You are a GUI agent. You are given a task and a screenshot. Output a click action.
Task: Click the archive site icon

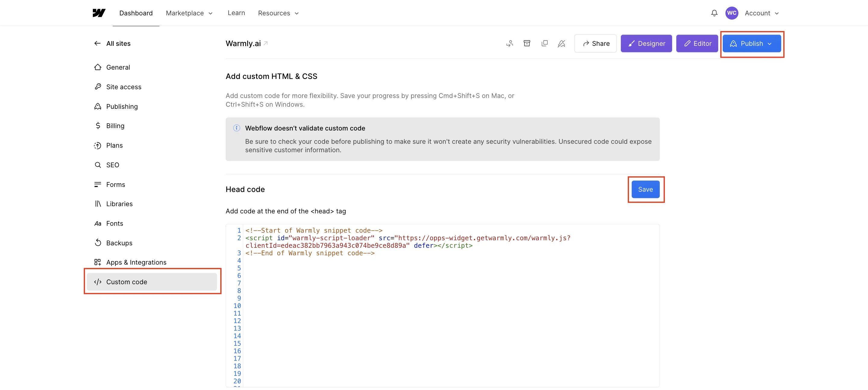coord(527,43)
